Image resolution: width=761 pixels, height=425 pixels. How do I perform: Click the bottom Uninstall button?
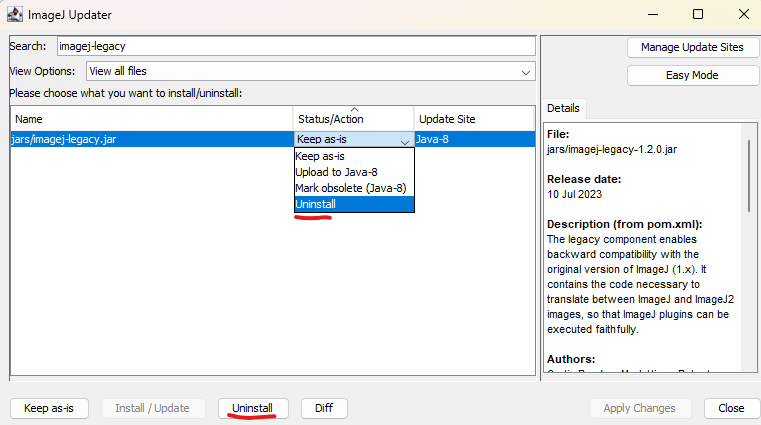[253, 408]
